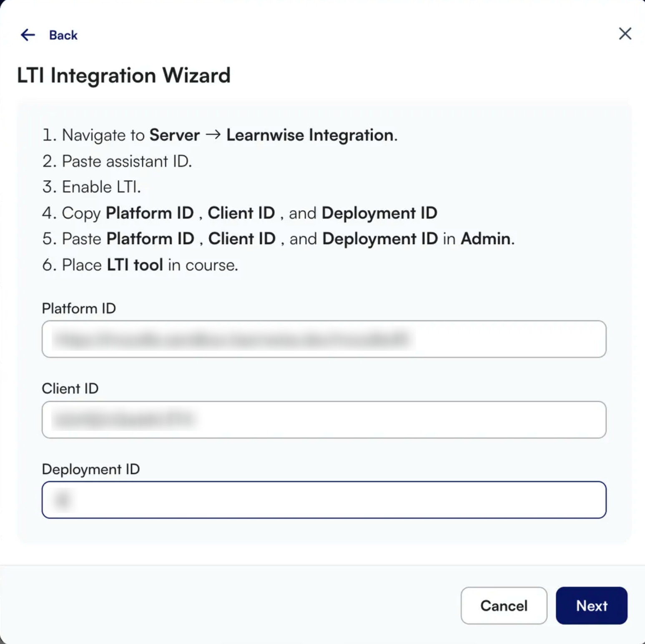Focus the Client ID input field
The height and width of the screenshot is (644, 645).
tap(324, 420)
